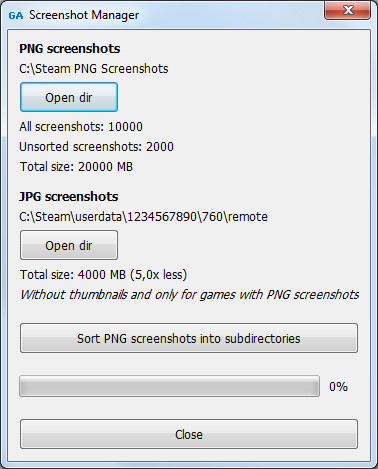This screenshot has height=469, width=378.
Task: Click the Close button at bottom
Action: (189, 434)
